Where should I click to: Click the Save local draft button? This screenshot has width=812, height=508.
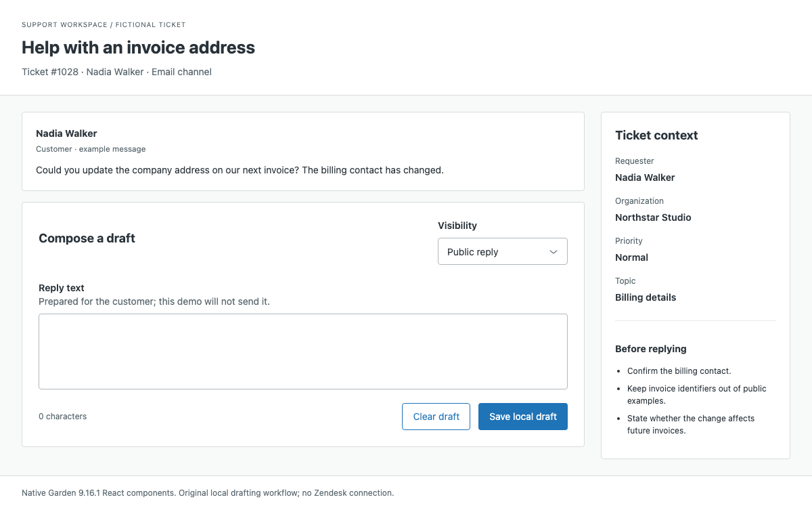coord(522,417)
